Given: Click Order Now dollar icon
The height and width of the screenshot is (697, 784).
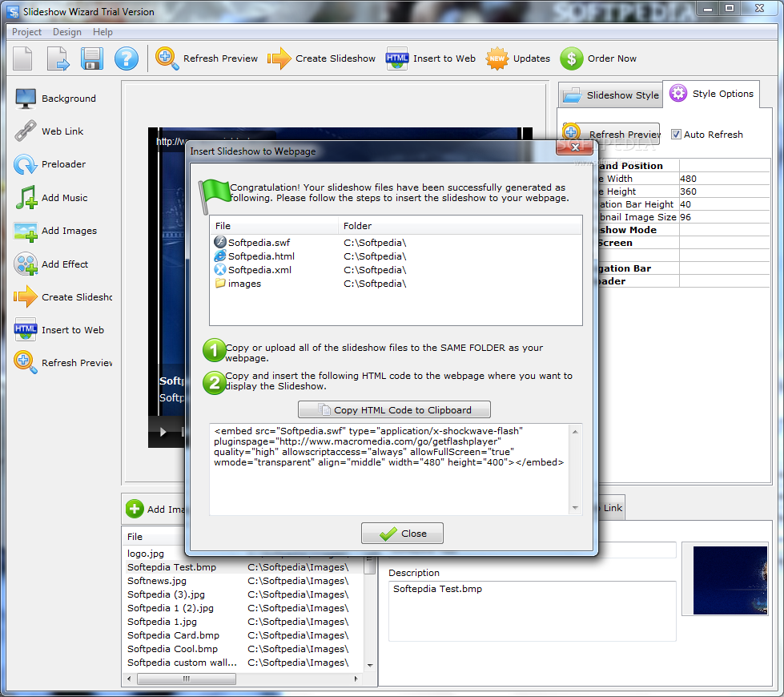Looking at the screenshot, I should pyautogui.click(x=598, y=58).
